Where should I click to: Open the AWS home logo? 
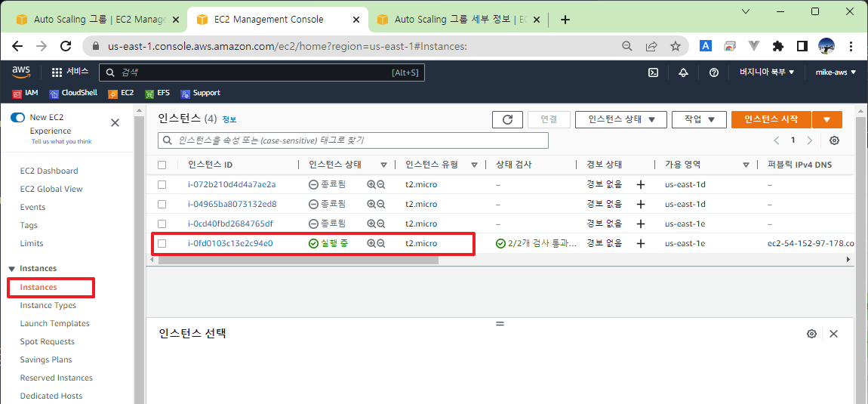coord(21,72)
